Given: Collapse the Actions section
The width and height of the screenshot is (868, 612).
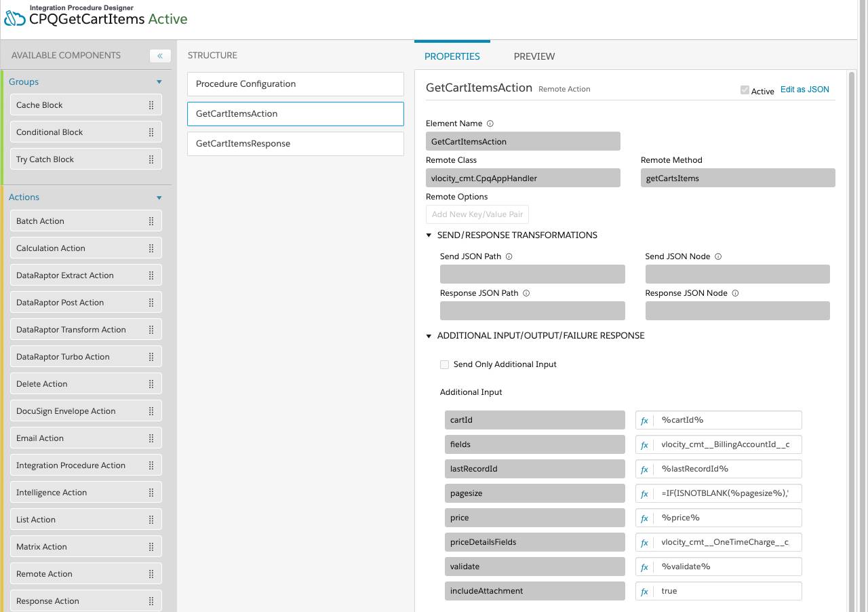Looking at the screenshot, I should click(159, 197).
